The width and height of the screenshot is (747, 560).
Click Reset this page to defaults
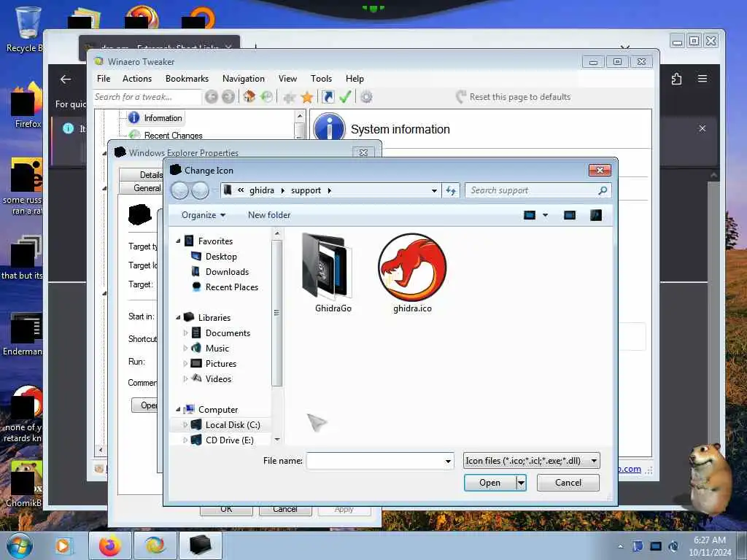point(514,97)
